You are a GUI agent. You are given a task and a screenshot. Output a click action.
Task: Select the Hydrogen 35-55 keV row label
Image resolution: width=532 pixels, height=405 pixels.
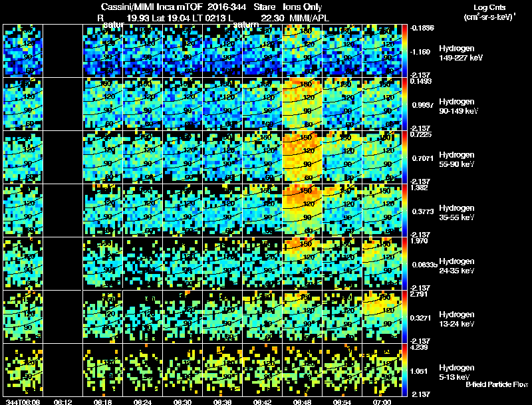pos(457,213)
